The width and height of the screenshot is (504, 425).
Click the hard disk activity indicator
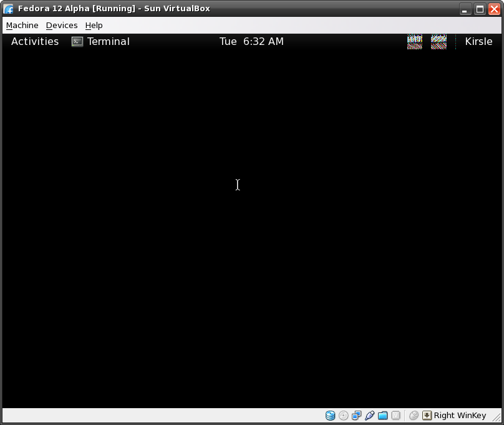click(330, 416)
